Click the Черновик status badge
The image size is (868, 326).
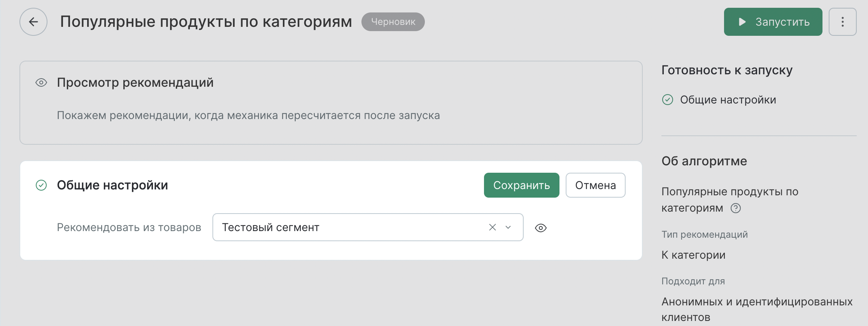(393, 22)
